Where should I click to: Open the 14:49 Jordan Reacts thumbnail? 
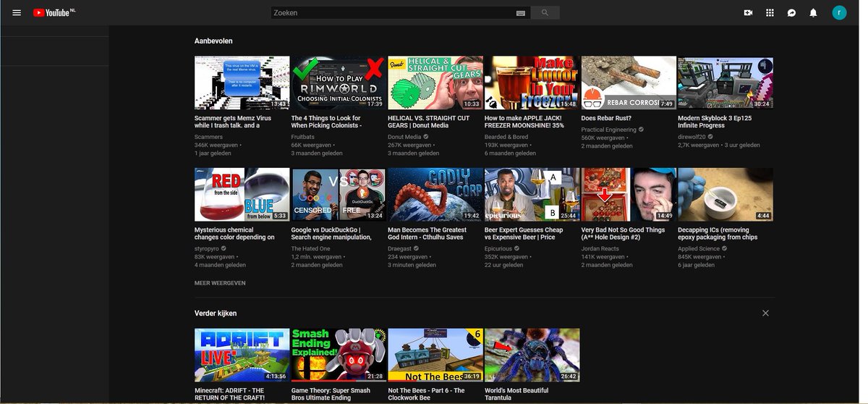(x=629, y=194)
